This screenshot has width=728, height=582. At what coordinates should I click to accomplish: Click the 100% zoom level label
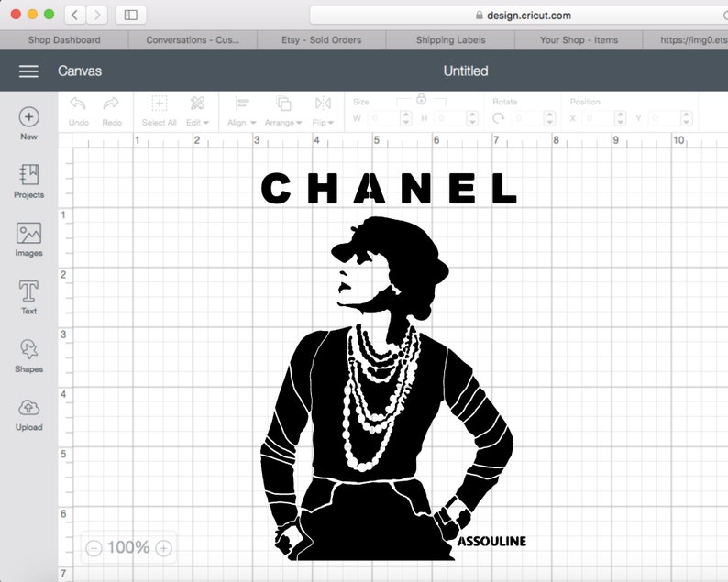click(128, 548)
